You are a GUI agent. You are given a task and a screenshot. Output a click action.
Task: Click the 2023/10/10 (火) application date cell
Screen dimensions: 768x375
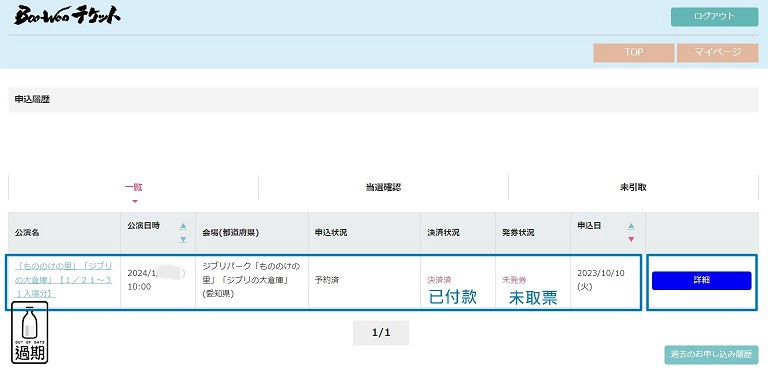pyautogui.click(x=608, y=281)
